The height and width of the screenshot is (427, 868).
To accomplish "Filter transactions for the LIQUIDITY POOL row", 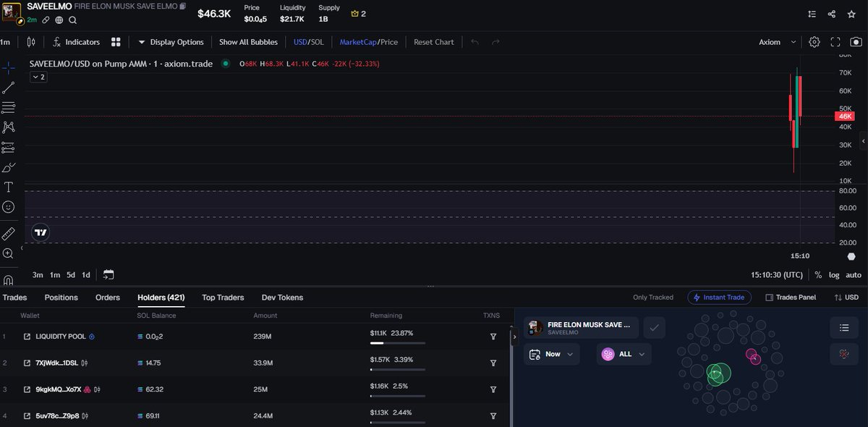I will (x=493, y=337).
